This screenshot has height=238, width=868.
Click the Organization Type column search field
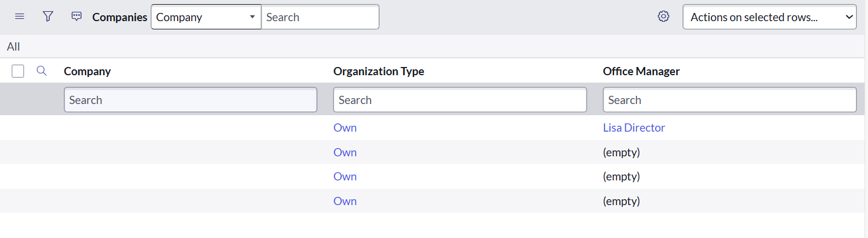[x=460, y=100]
